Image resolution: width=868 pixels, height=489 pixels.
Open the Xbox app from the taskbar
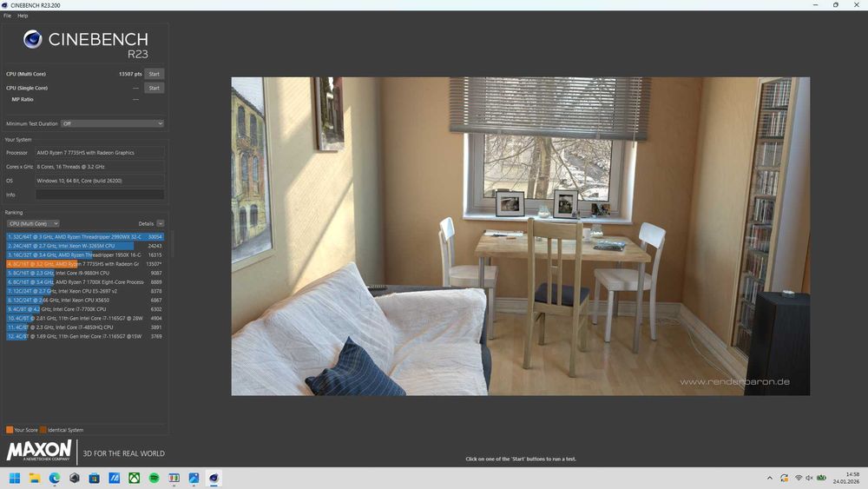click(134, 478)
